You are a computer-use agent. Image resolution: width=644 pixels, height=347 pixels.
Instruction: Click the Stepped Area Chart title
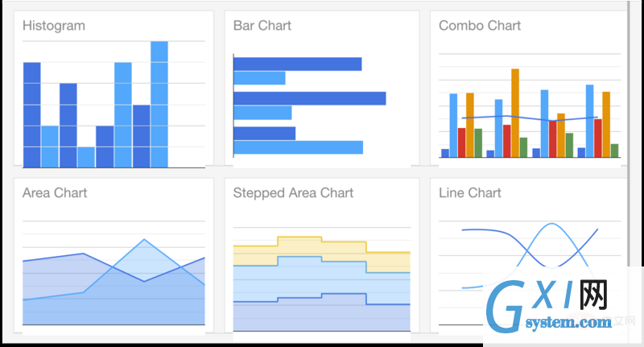(293, 193)
